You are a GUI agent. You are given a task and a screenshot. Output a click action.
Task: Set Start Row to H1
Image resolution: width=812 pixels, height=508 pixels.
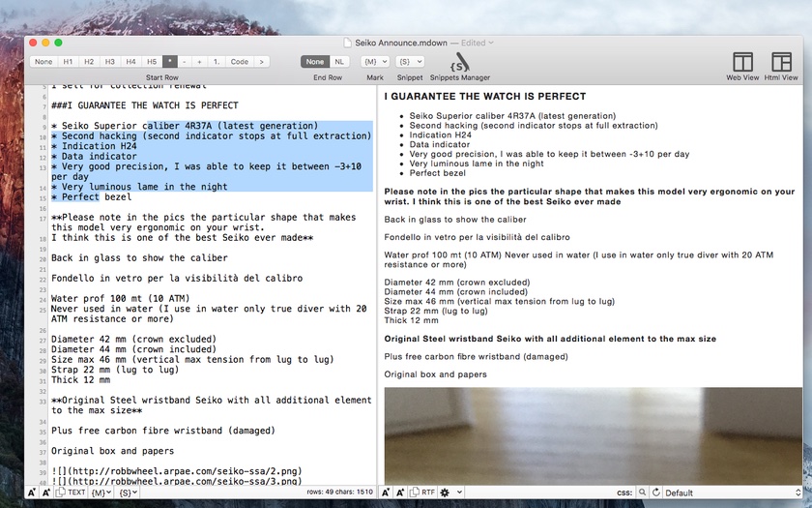point(68,61)
